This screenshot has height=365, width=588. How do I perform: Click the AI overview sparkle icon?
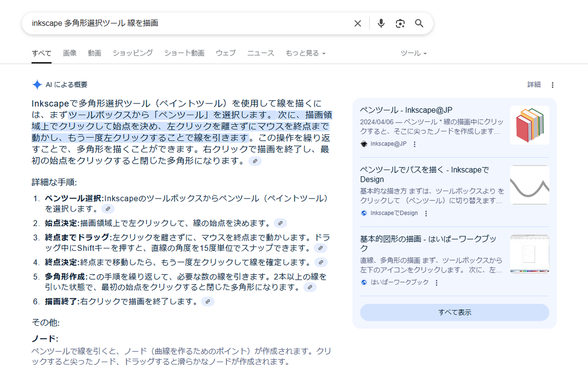coord(37,85)
